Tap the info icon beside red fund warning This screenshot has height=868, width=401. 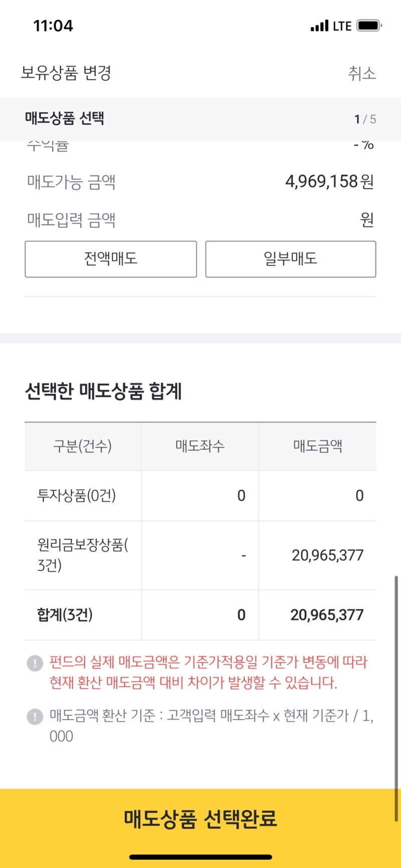[35, 663]
